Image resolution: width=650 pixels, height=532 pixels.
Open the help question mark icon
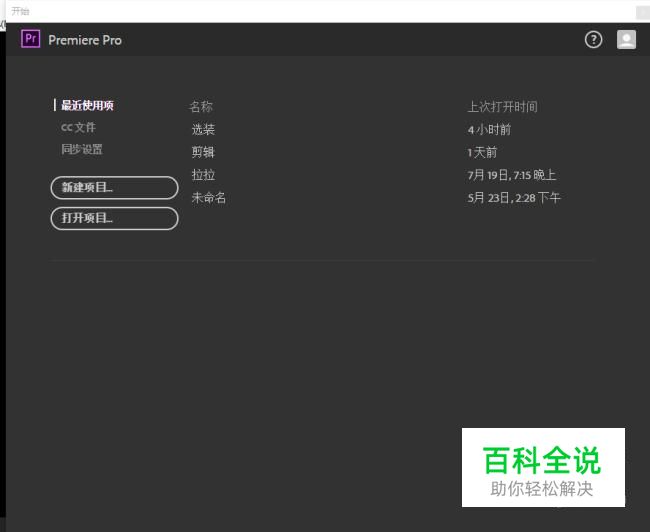[x=593, y=40]
